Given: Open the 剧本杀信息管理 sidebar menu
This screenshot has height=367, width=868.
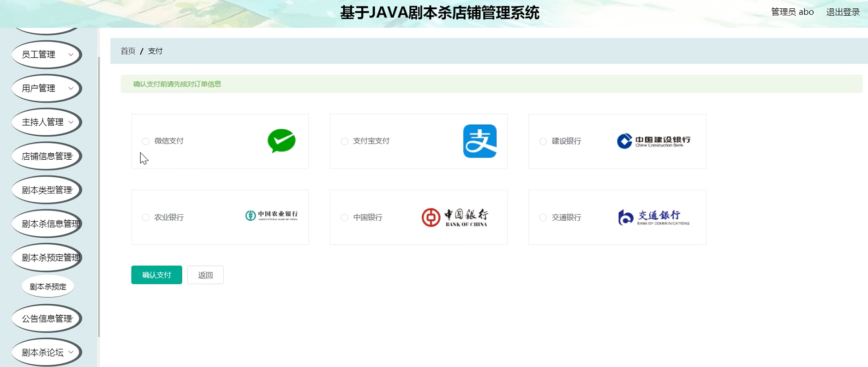Looking at the screenshot, I should [x=47, y=224].
